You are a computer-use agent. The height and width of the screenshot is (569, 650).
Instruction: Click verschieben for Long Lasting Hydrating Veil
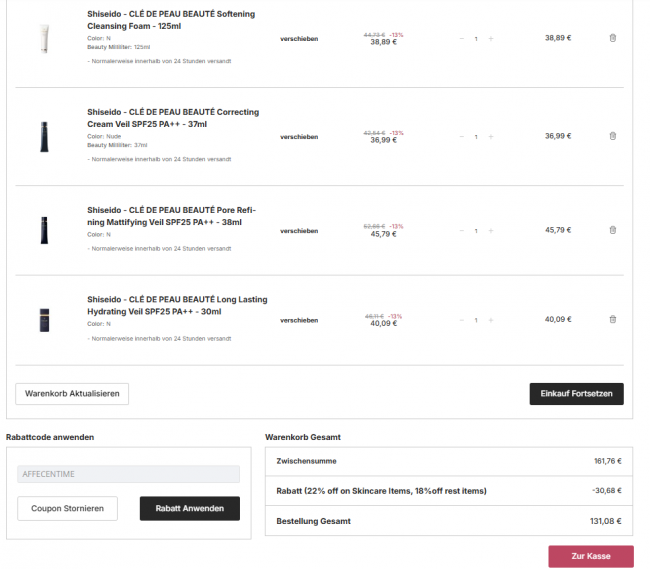point(299,321)
